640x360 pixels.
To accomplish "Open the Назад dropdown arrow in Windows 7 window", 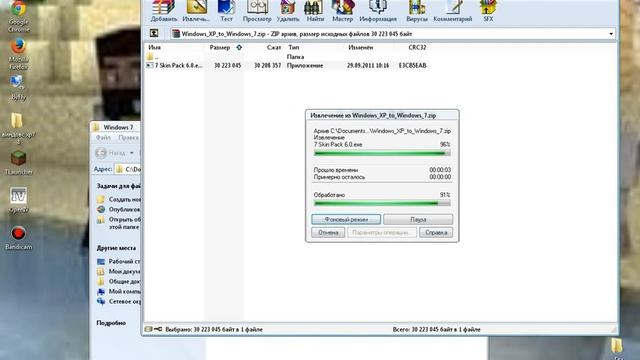I will coord(131,153).
